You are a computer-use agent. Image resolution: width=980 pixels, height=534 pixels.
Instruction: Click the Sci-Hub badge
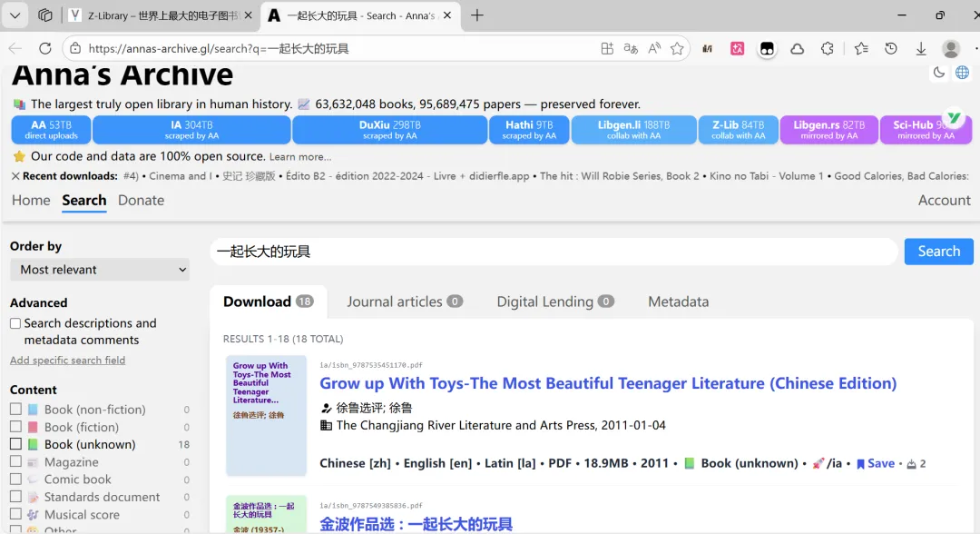click(x=926, y=130)
